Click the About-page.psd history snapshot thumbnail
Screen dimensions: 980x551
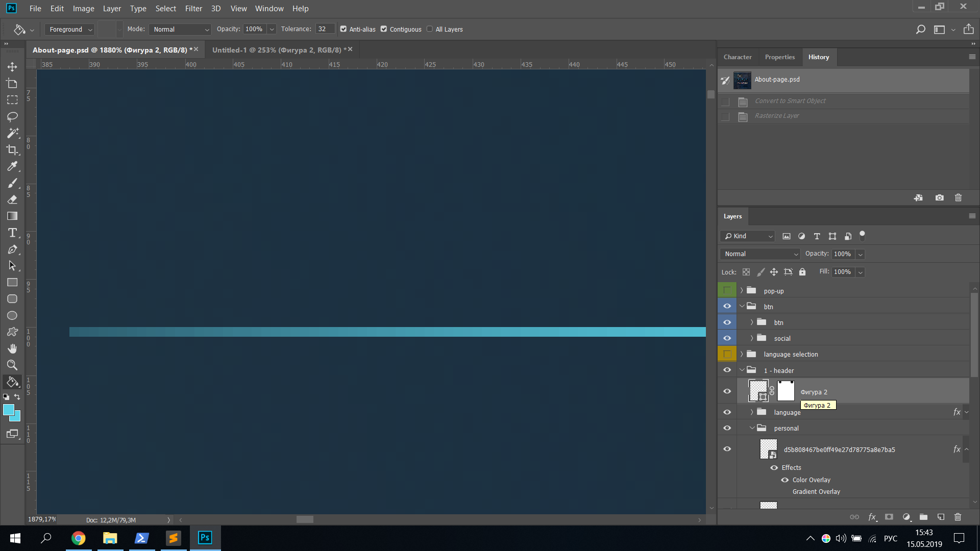(x=742, y=80)
